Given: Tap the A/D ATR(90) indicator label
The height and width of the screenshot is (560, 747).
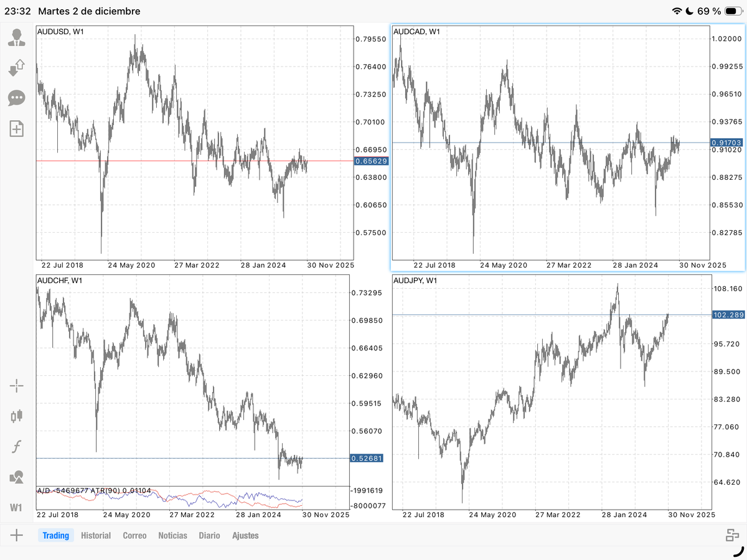Looking at the screenshot, I should (x=95, y=491).
